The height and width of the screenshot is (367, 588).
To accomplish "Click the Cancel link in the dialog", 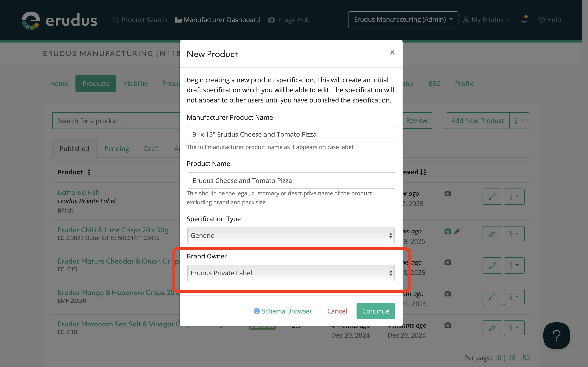I will [x=337, y=311].
